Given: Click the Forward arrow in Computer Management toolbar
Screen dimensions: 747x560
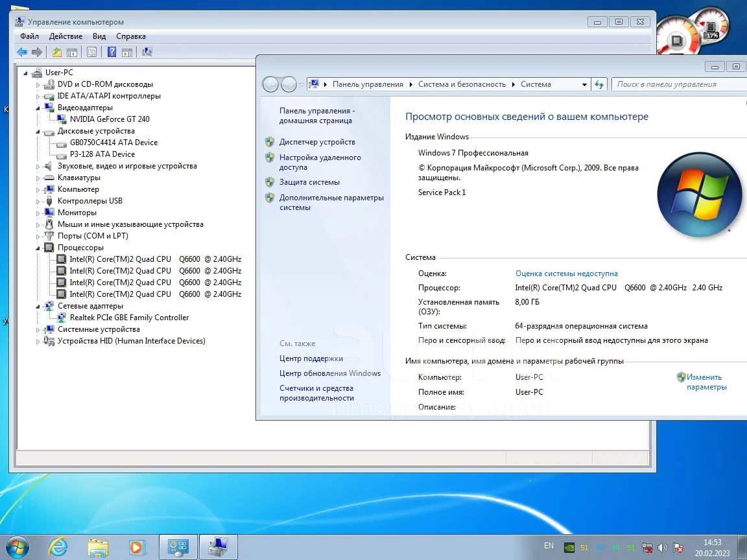Looking at the screenshot, I should [x=37, y=52].
